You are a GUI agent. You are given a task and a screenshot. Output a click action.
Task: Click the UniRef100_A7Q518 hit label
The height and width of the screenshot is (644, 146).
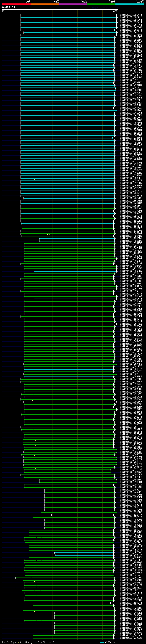point(131,548)
